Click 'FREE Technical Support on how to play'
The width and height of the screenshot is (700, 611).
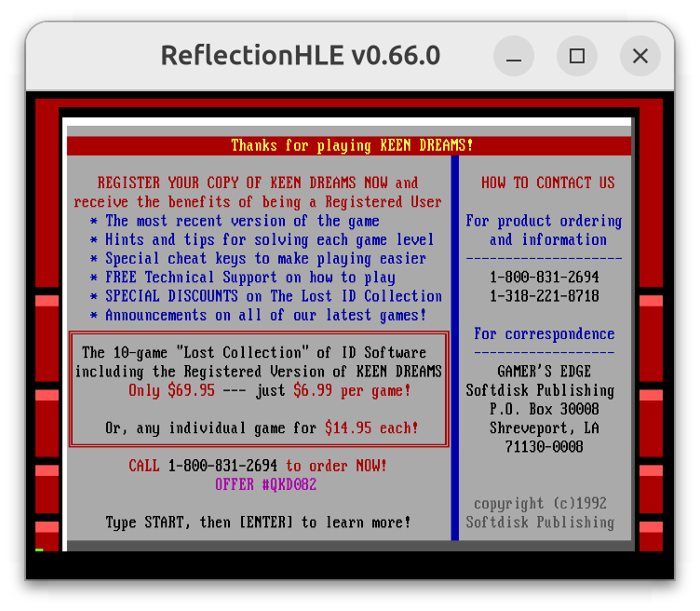(250, 278)
